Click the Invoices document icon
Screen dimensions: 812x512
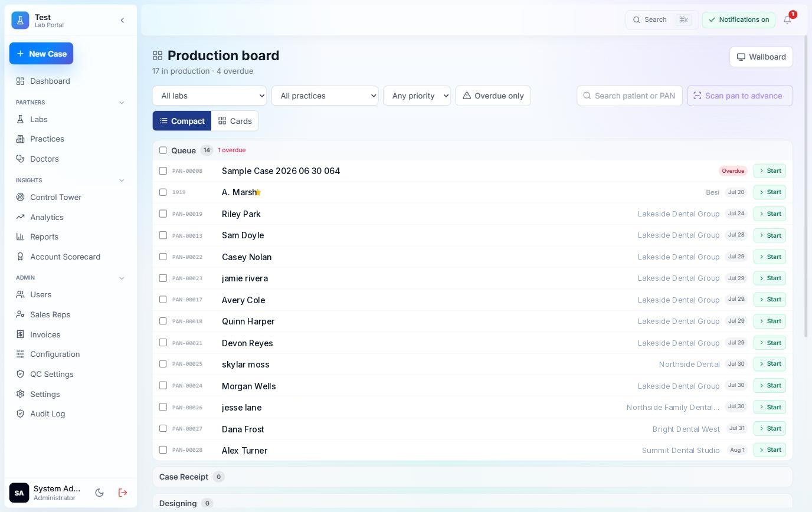(x=20, y=334)
